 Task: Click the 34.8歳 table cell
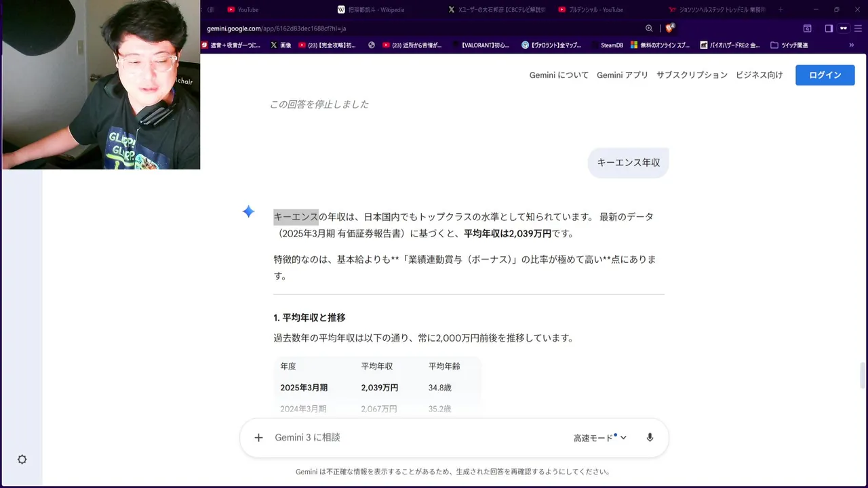tap(439, 388)
